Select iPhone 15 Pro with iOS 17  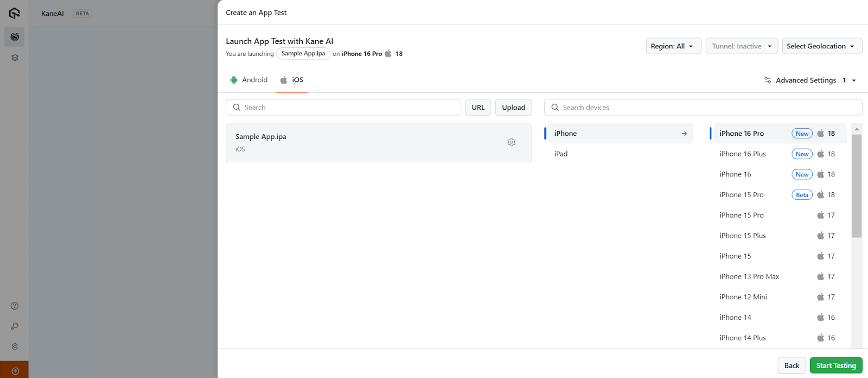[x=780, y=215]
